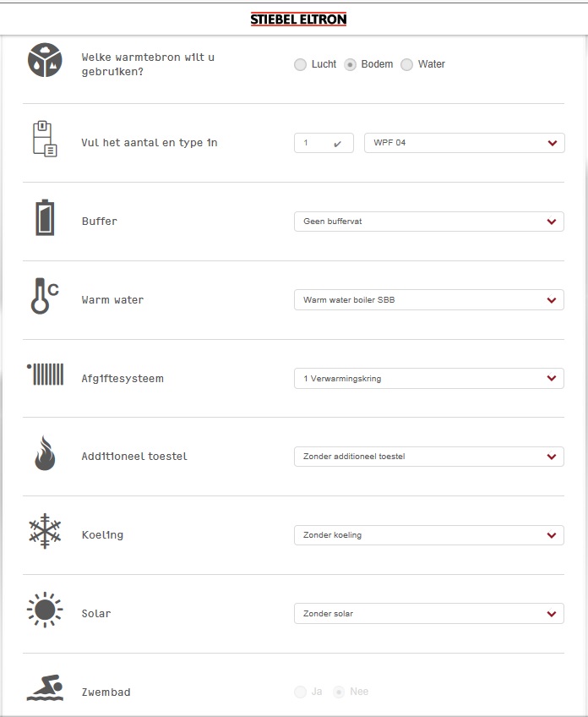This screenshot has width=588, height=717.
Task: Click the Solar sun icon
Action: pyautogui.click(x=45, y=610)
